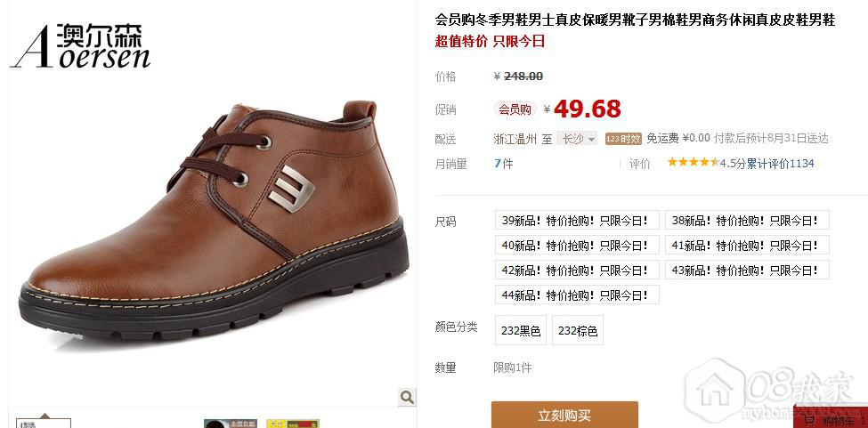Click the main brown shoe product image

pyautogui.click(x=214, y=222)
